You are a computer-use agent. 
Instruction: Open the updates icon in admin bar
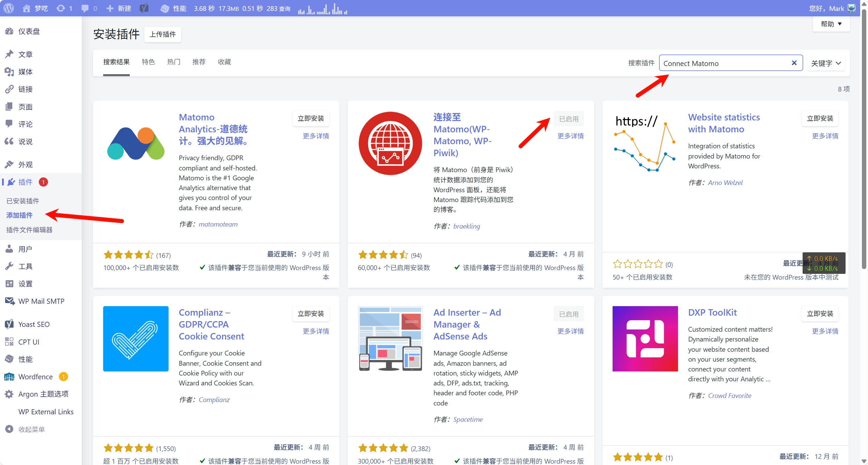[x=64, y=8]
